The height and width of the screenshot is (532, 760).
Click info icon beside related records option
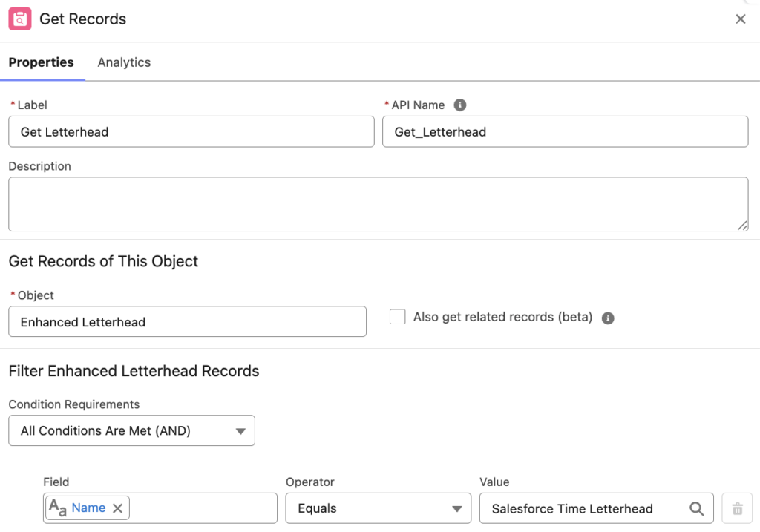608,318
